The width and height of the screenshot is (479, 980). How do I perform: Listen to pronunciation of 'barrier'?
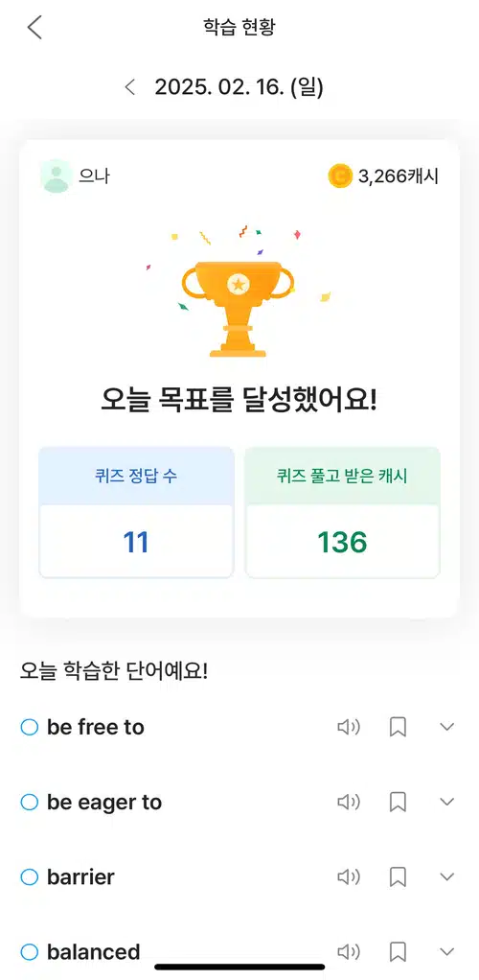pos(349,876)
